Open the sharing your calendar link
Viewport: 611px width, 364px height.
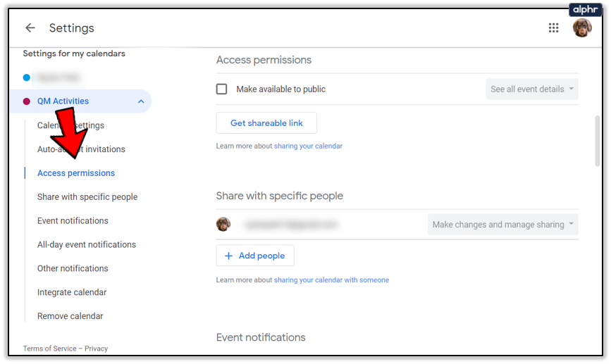click(308, 146)
